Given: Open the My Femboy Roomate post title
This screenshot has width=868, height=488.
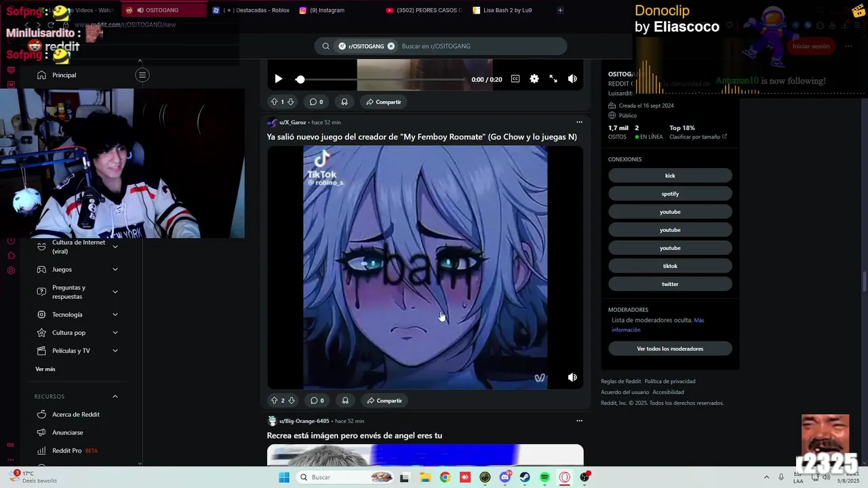Looking at the screenshot, I should click(422, 137).
